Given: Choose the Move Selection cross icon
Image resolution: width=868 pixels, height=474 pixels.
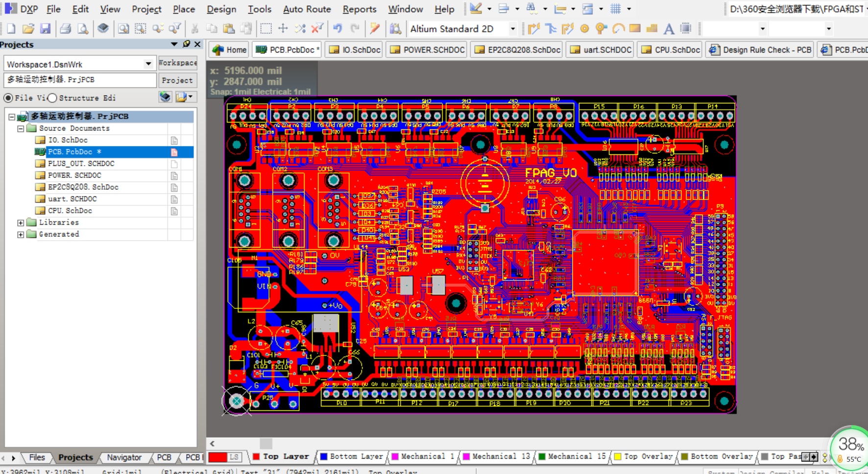Looking at the screenshot, I should point(283,29).
